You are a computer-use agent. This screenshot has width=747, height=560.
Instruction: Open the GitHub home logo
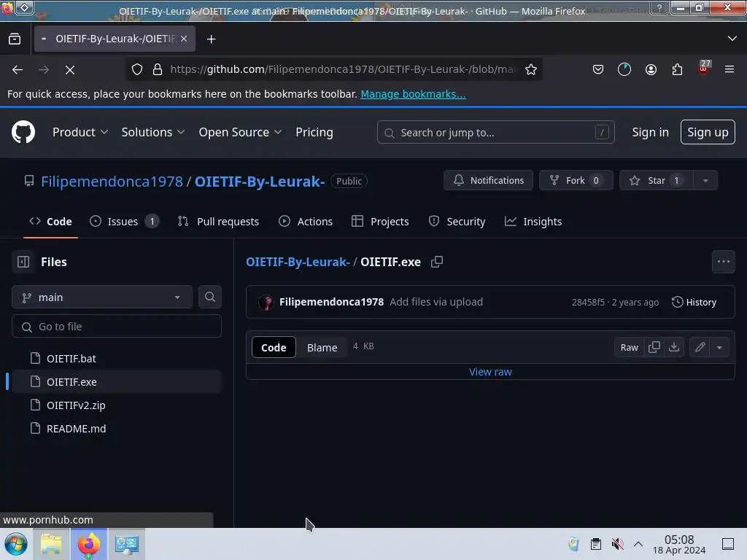(23, 132)
